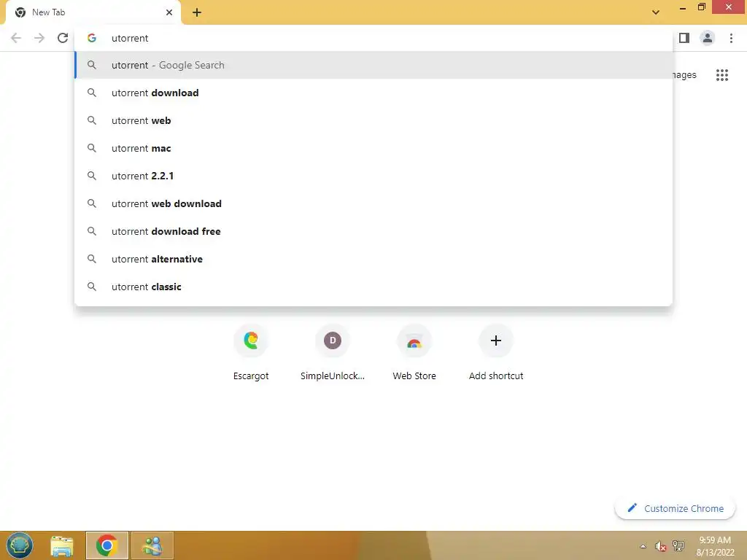Click the address bar containing utorrent
Image resolution: width=747 pixels, height=560 pixels.
tap(373, 38)
